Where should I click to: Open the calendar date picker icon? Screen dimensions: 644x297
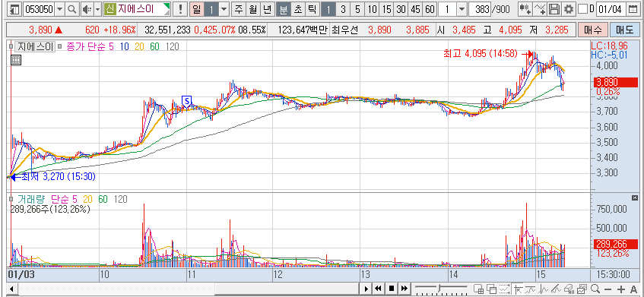[x=633, y=9]
